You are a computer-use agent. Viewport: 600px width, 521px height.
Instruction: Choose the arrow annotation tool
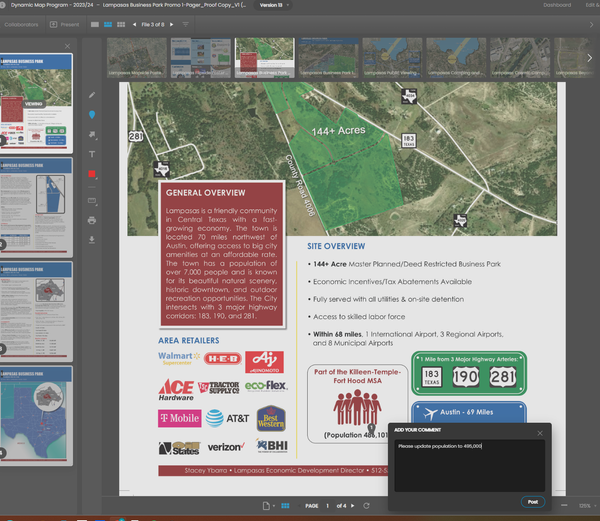(92, 135)
